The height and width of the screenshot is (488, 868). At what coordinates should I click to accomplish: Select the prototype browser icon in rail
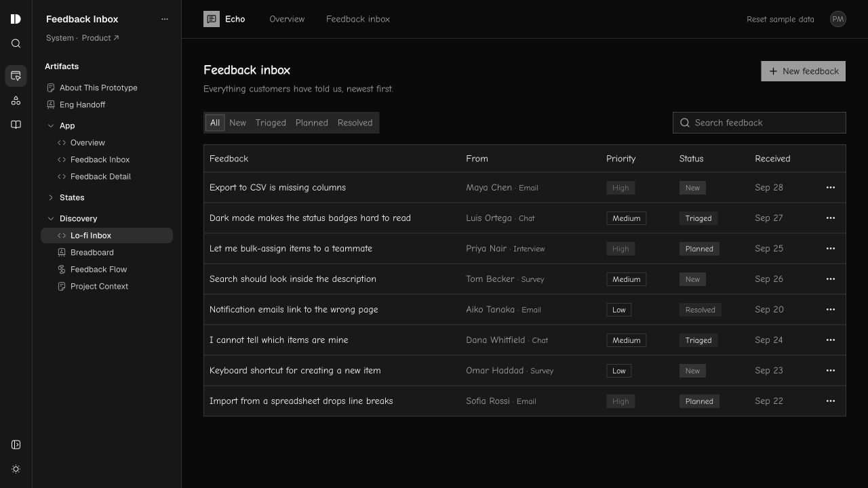16,76
